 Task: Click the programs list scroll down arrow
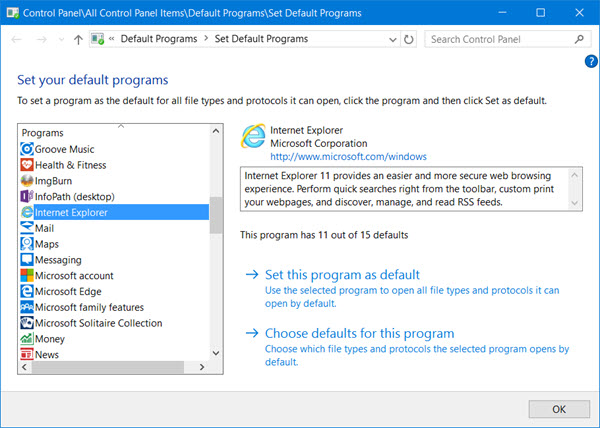(216, 353)
